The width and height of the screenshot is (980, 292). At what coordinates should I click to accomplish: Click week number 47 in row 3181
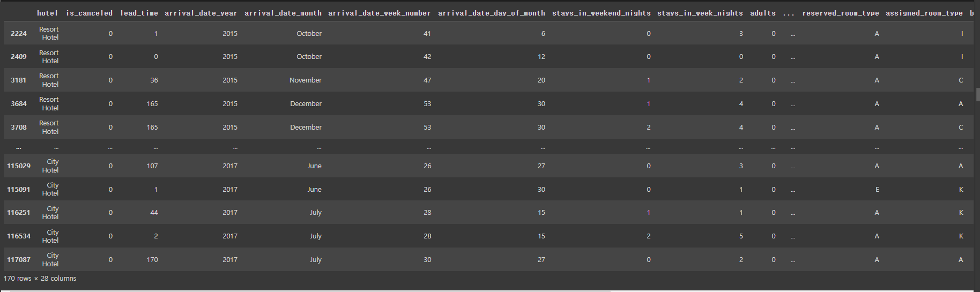427,80
